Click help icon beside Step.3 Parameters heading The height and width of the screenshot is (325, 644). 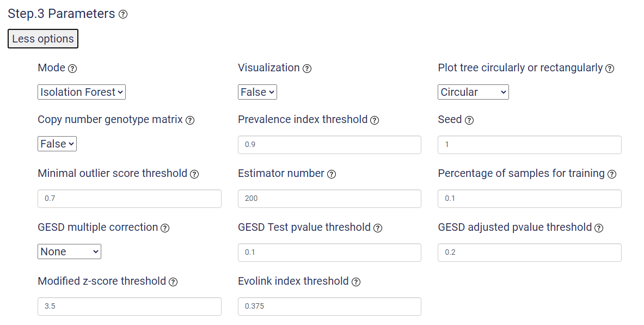pos(123,14)
